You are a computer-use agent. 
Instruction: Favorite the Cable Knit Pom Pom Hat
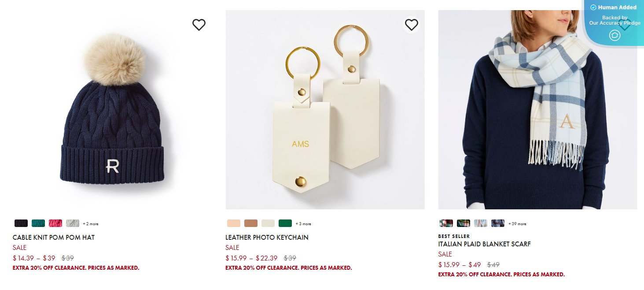(x=199, y=25)
